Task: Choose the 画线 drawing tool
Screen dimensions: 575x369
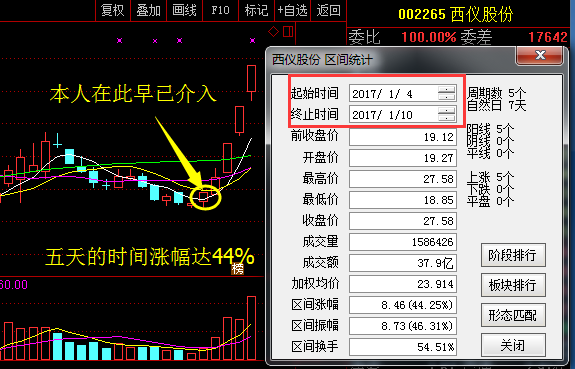Action: [184, 10]
